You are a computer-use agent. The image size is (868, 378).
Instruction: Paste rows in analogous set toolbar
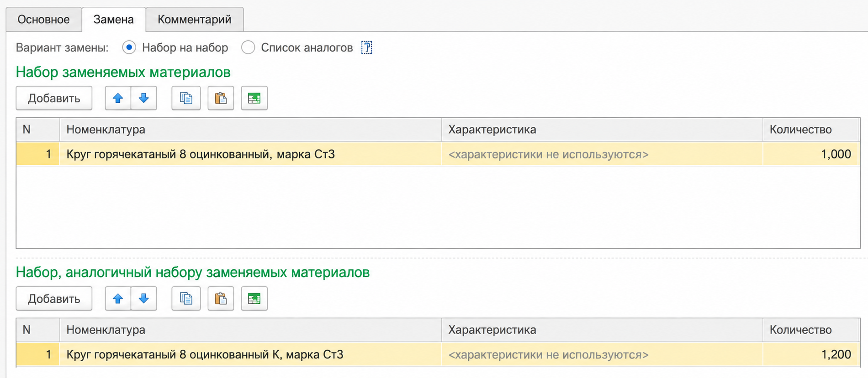coord(221,299)
